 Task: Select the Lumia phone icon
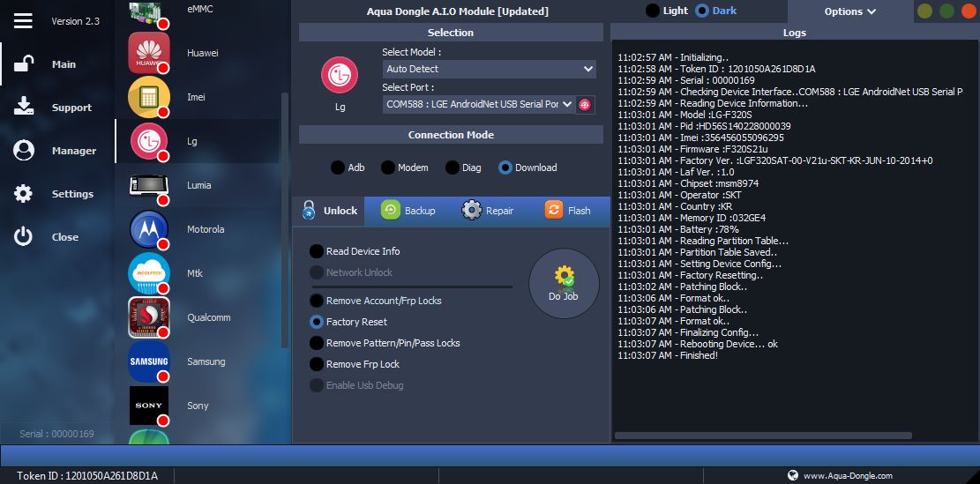(149, 185)
